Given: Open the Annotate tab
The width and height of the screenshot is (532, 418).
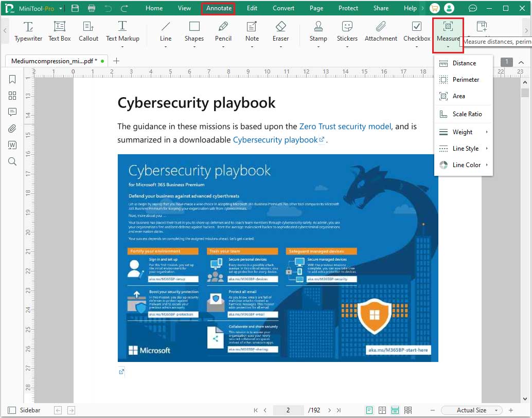Looking at the screenshot, I should pyautogui.click(x=219, y=8).
